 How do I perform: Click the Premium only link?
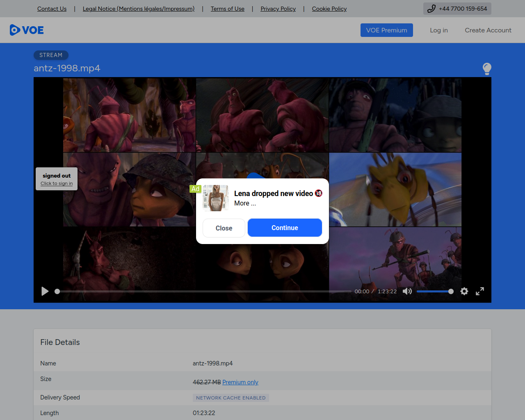pos(240,382)
